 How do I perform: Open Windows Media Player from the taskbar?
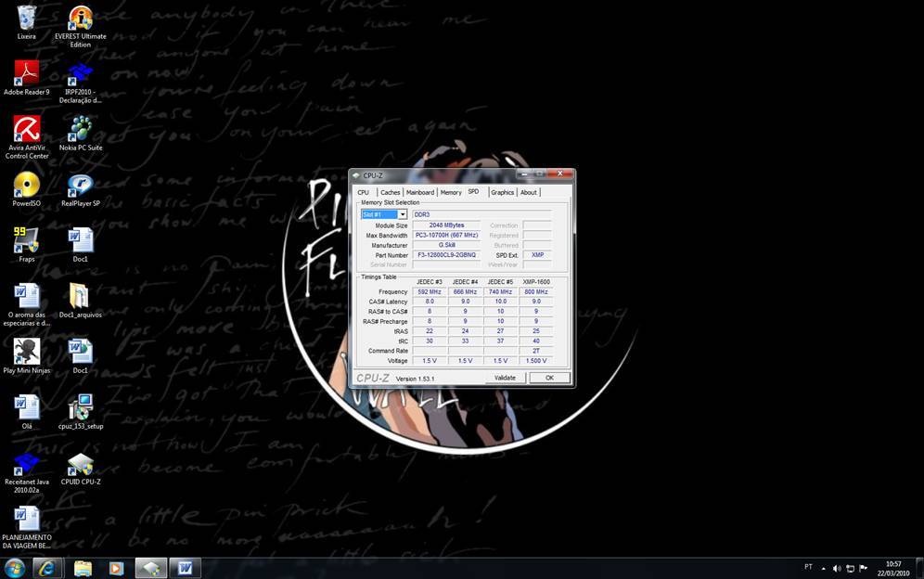click(116, 568)
